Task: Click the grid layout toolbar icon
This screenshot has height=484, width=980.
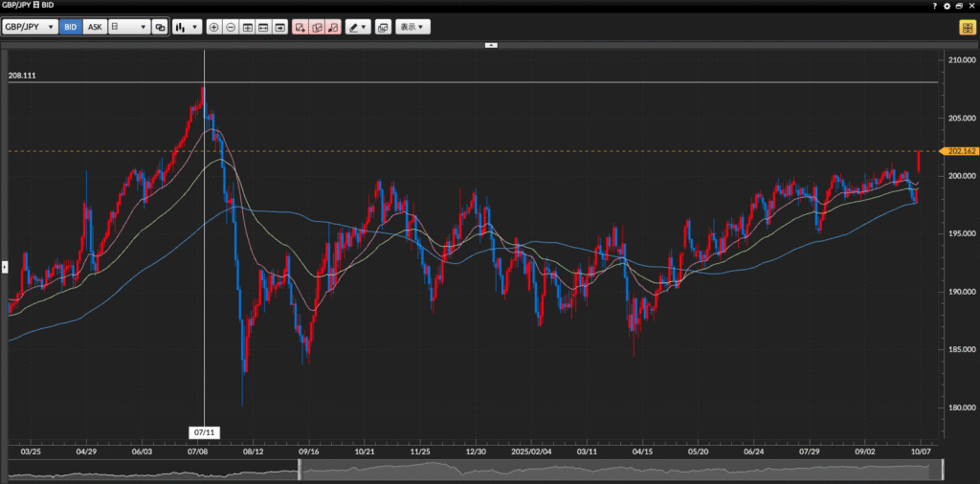Action: 248,27
